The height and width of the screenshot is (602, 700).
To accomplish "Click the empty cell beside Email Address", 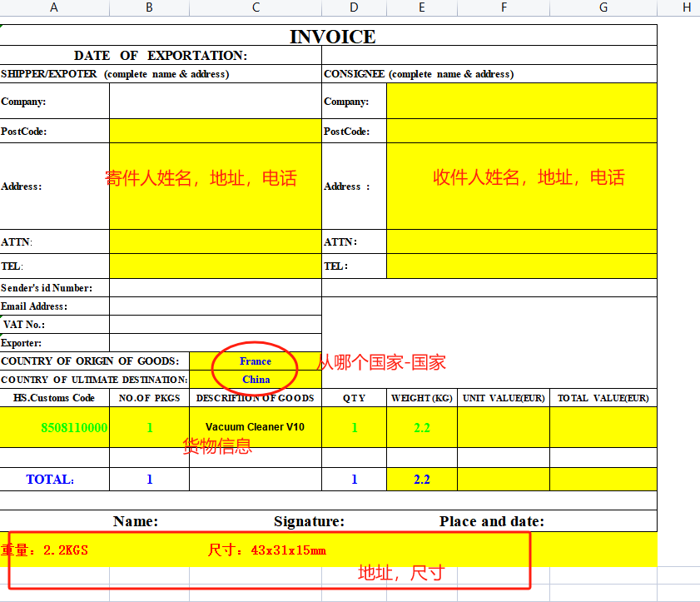I will click(x=215, y=306).
